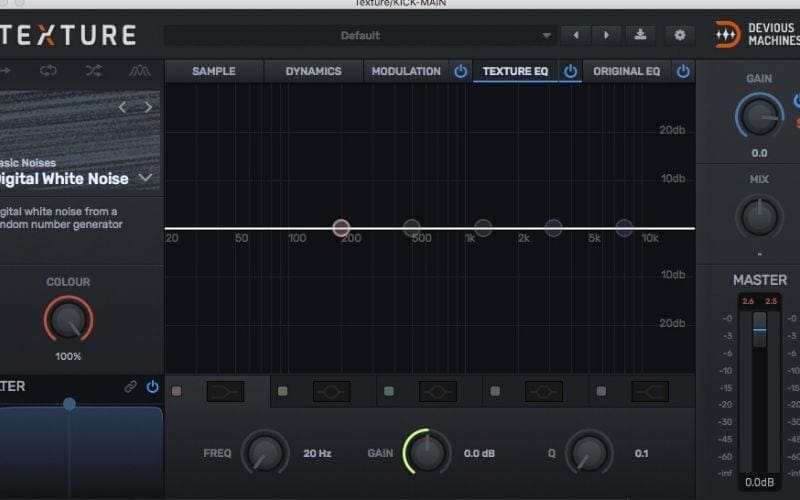
Task: Open the SAMPLE tab
Action: tap(214, 71)
